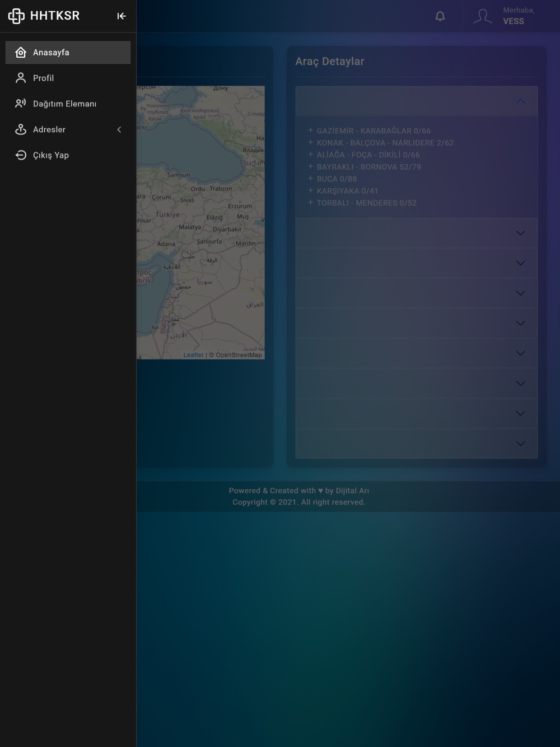Image resolution: width=560 pixels, height=747 pixels.
Task: Click the Profil person icon
Action: click(x=21, y=78)
